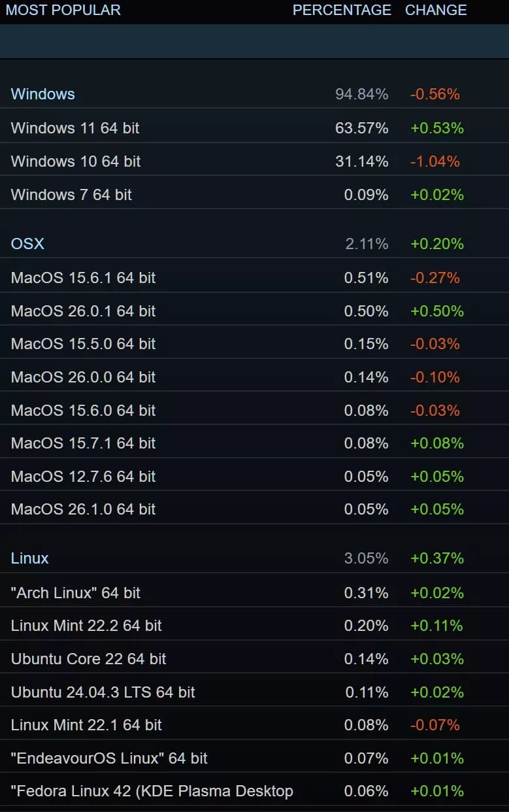Click Ubuntu Core 22 64 bit entry
Viewport: 509px width, 812px height.
[x=89, y=659]
